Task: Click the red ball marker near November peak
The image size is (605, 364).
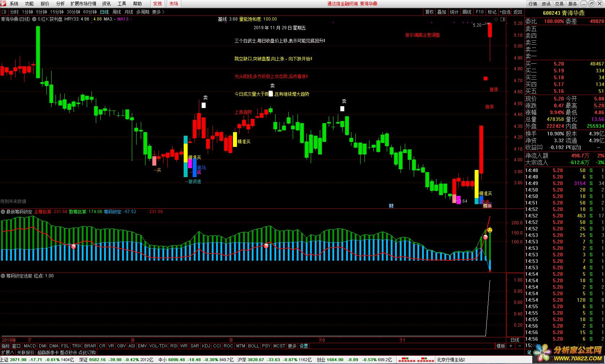Action: point(485,237)
